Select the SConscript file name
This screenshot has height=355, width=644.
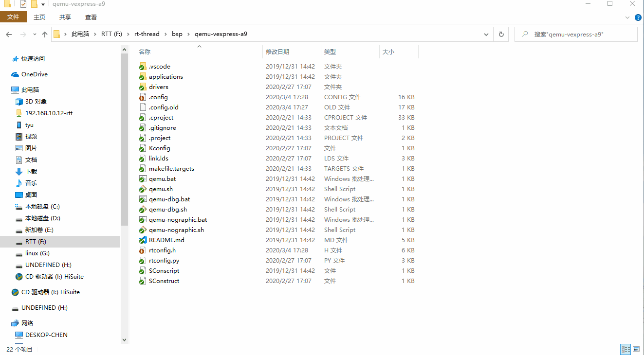coord(164,271)
